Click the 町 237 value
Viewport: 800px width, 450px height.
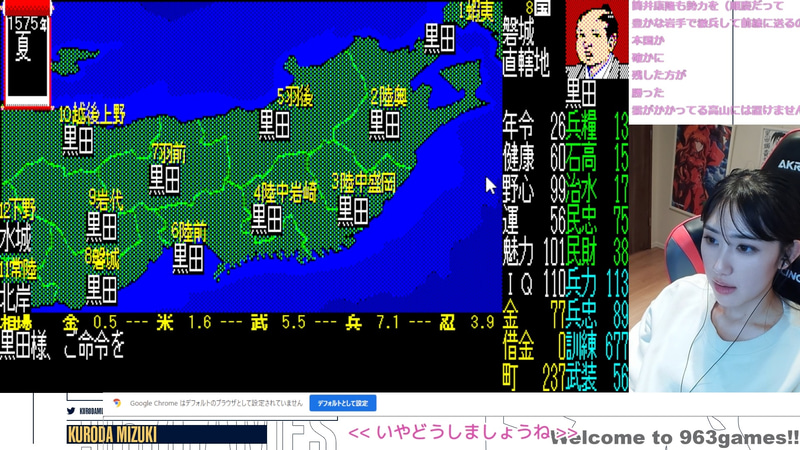[x=534, y=379]
